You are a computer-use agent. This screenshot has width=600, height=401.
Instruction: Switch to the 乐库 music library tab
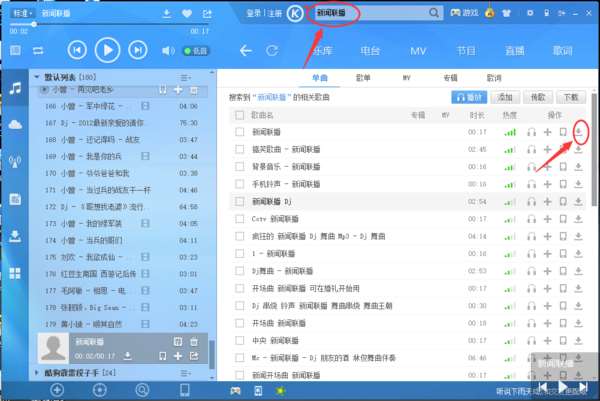(322, 51)
